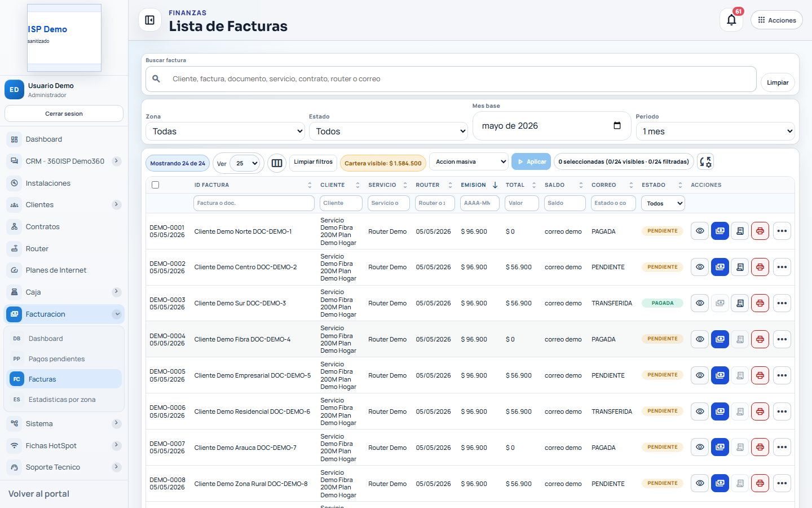Register payment for invoice DEMO-0002
Viewport: 812px width, 508px height.
pyautogui.click(x=720, y=267)
